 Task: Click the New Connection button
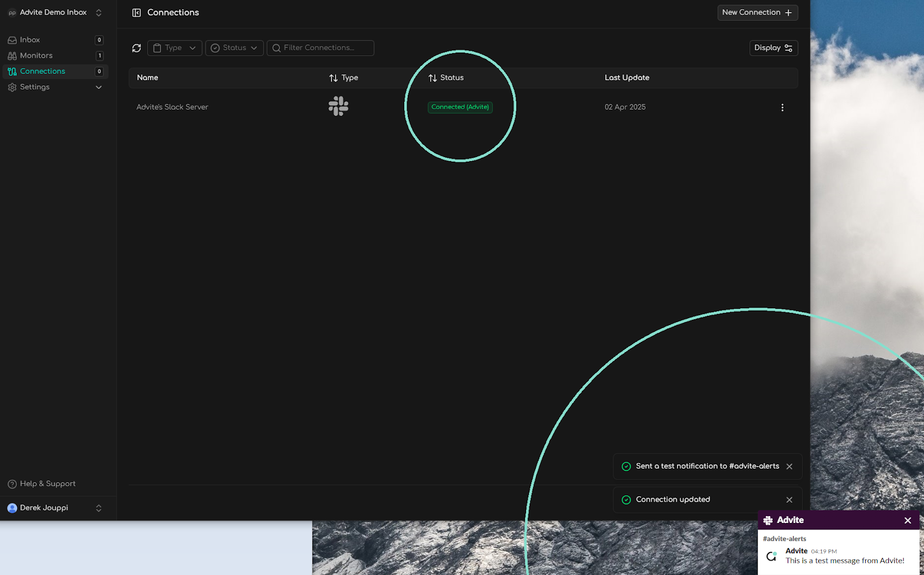coord(757,12)
